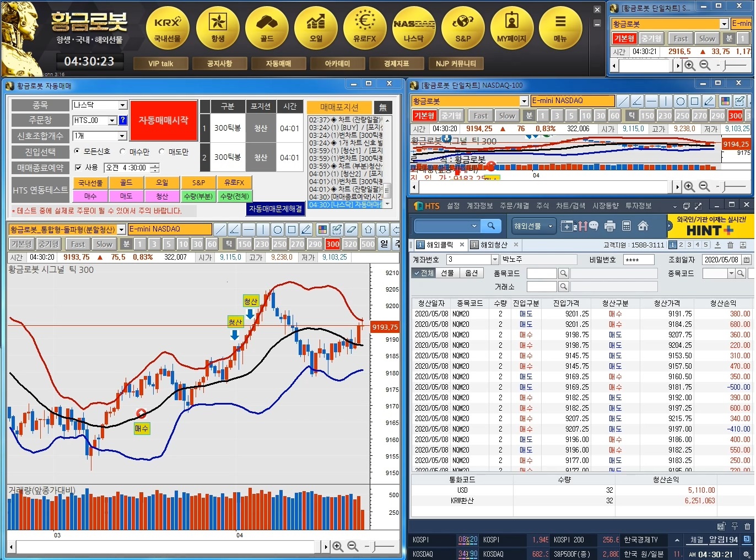
Task: Click the red 자동매매시작 button
Action: (x=164, y=120)
